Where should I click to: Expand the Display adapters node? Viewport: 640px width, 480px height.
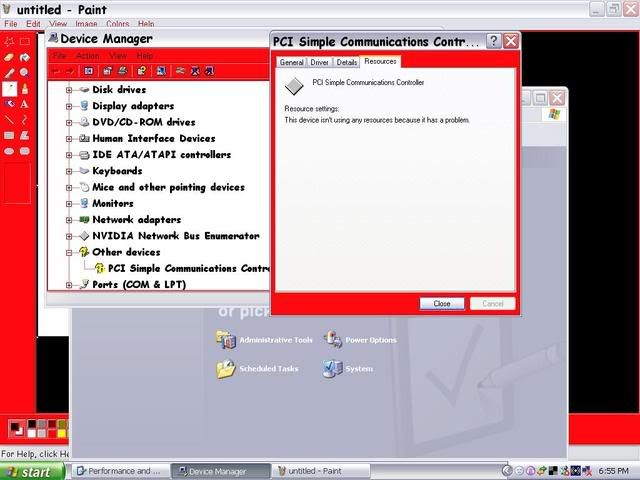pyautogui.click(x=69, y=106)
